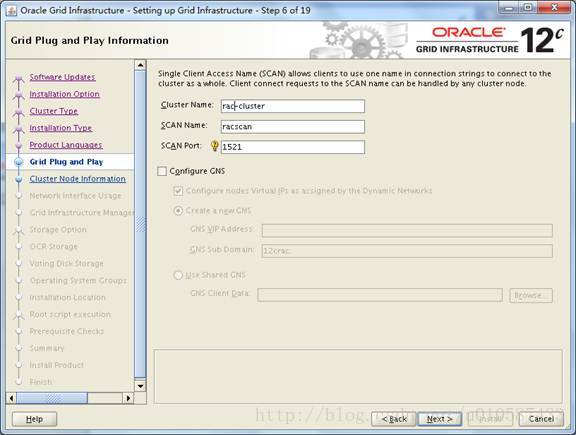Screen dimensions: 576x435
Task: Click the Network Interface Usage step
Action: tap(75, 196)
